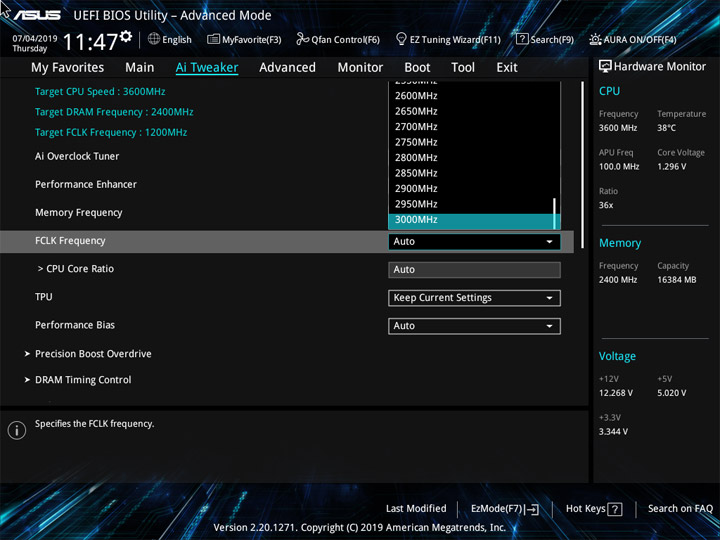
Task: Click the main settings panel scrollbar
Action: tap(582, 164)
